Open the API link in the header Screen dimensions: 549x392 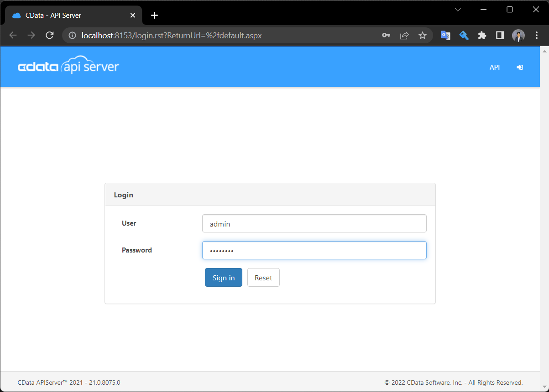495,67
